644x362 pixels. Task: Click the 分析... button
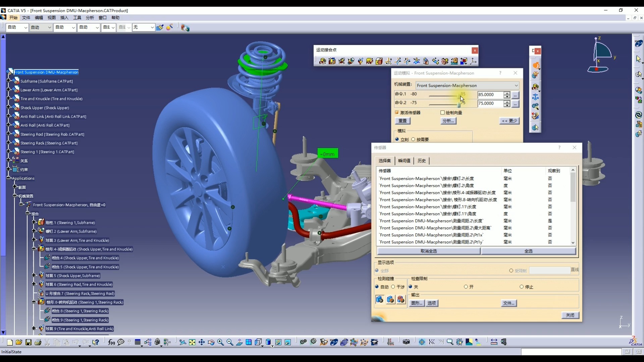coord(448,121)
